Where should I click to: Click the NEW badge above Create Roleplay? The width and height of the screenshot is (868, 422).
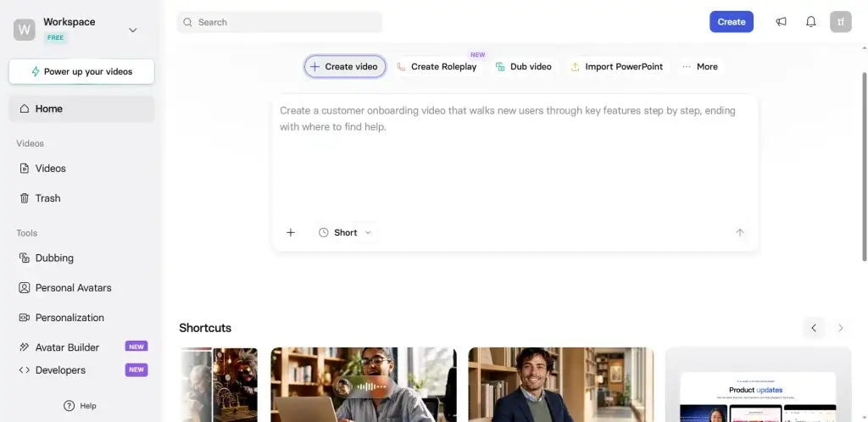click(477, 55)
